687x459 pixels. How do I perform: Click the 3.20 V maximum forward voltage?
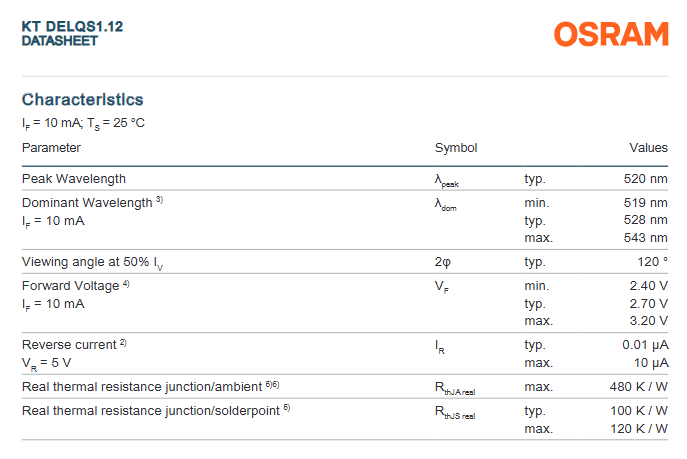coord(646,321)
